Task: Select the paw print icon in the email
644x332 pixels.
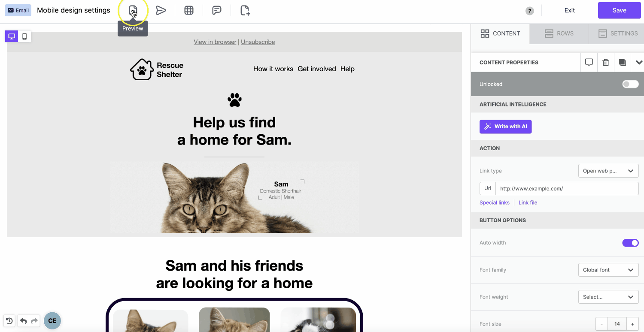Action: point(234,100)
